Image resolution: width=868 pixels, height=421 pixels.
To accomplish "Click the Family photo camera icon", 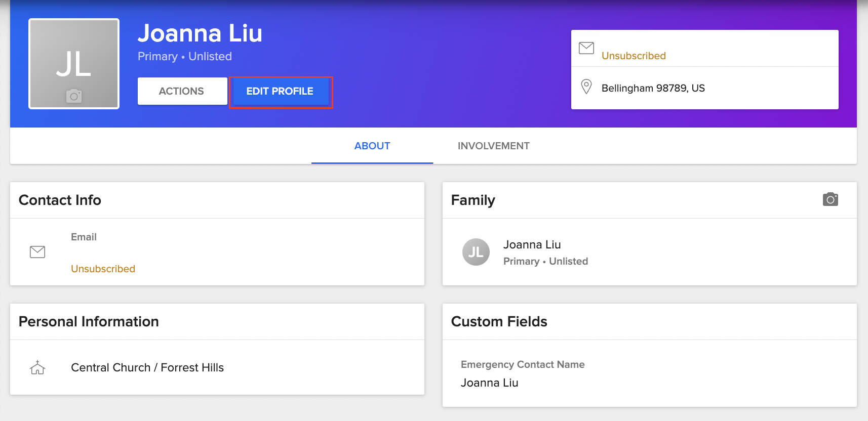I will click(x=830, y=199).
